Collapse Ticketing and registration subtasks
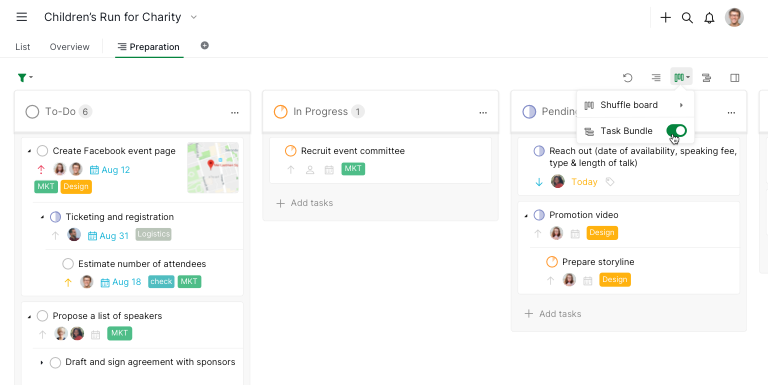The image size is (768, 385). pyautogui.click(x=42, y=217)
